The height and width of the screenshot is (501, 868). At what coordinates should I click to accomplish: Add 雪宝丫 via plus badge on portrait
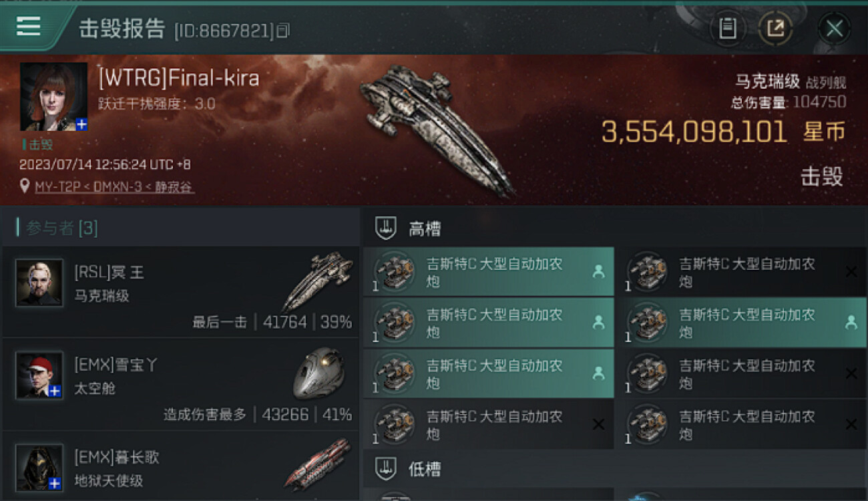55,391
